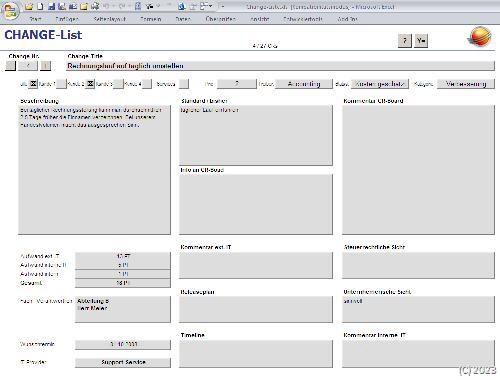
Task: Click the orange globe logo
Action: 480,37
